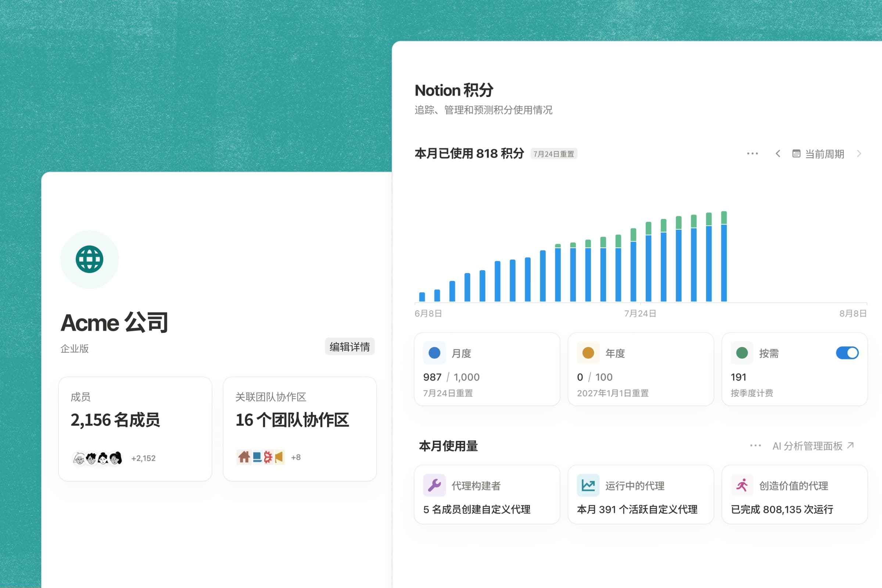Click the runner 创造价值的代理 icon
The height and width of the screenshot is (588, 882).
coord(742,485)
